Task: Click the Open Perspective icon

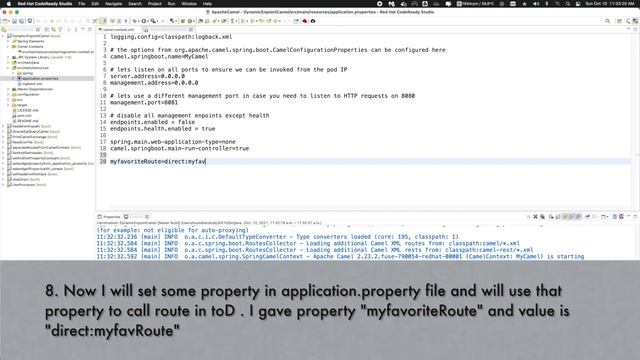Action: point(620,21)
